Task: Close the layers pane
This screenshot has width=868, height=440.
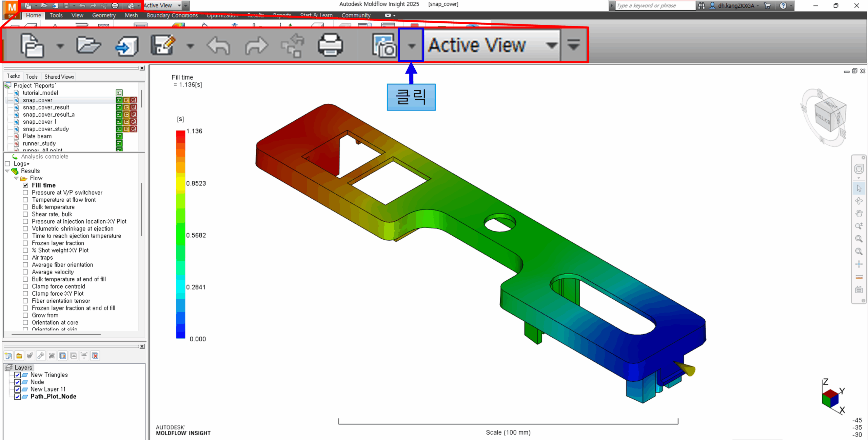Action: (142, 346)
